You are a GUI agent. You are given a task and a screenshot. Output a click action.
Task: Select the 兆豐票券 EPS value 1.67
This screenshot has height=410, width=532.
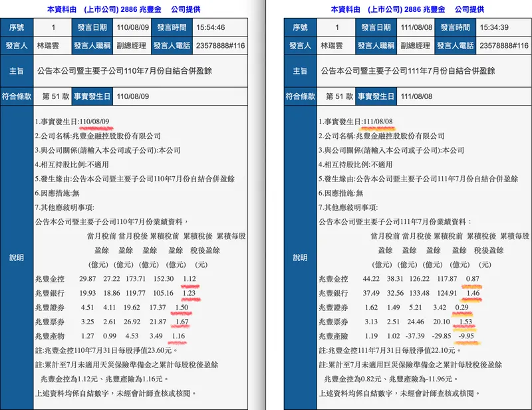click(x=182, y=322)
